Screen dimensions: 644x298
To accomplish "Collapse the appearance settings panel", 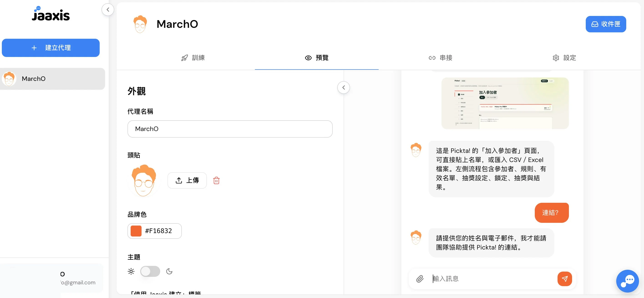I will (343, 87).
